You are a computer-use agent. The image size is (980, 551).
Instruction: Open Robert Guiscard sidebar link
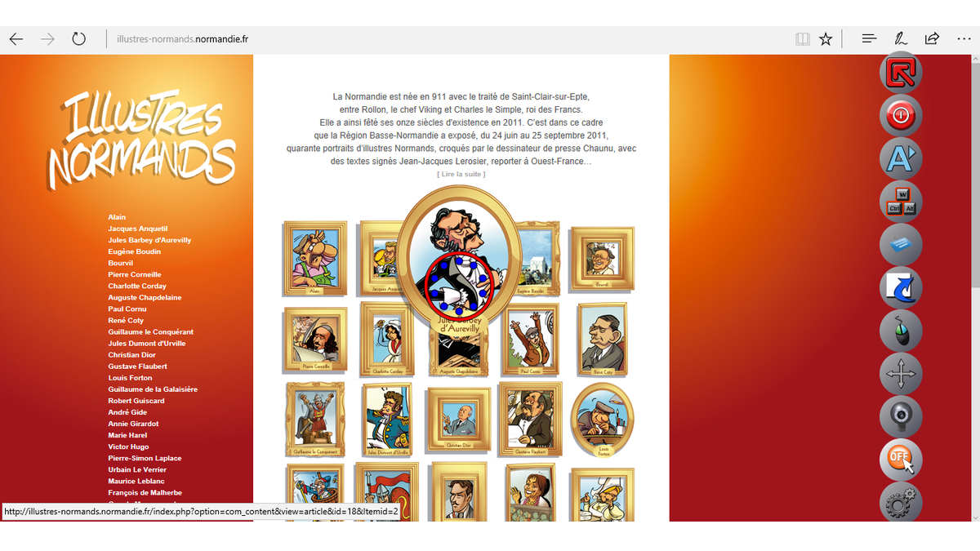pyautogui.click(x=136, y=401)
